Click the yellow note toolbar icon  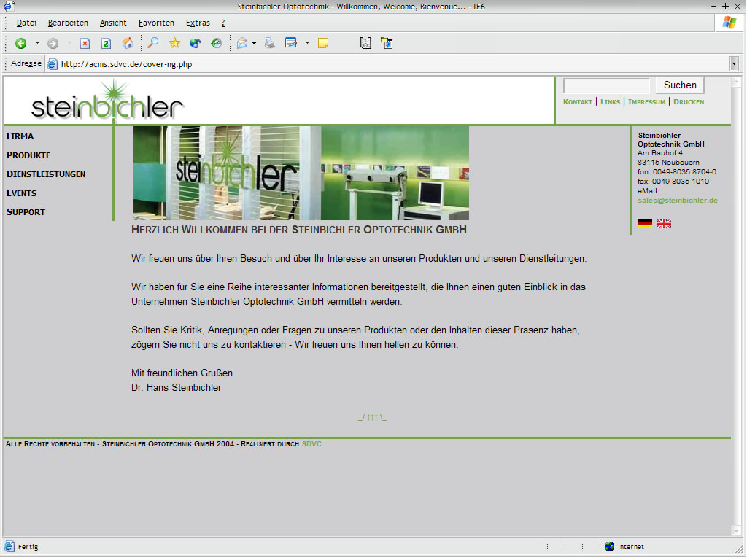coord(323,43)
